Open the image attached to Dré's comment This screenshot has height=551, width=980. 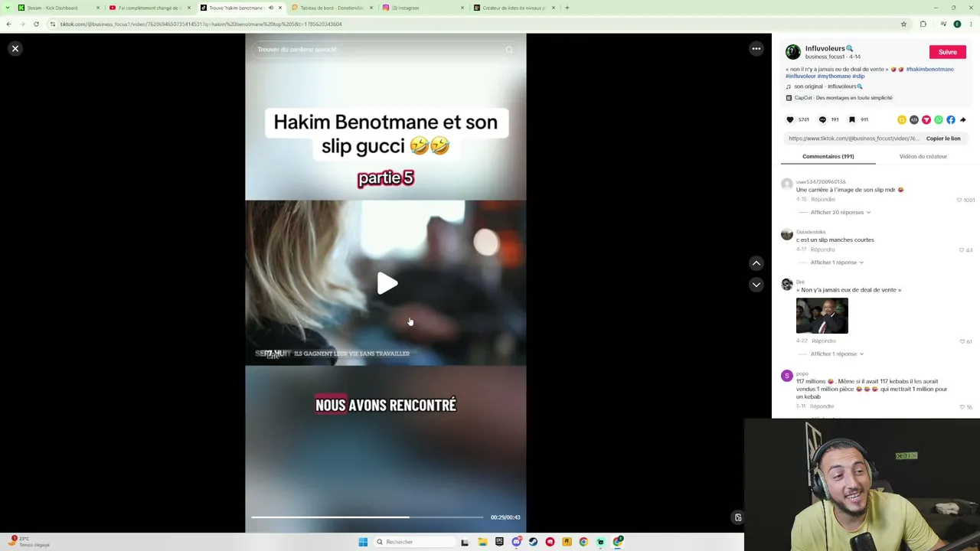[x=822, y=316]
